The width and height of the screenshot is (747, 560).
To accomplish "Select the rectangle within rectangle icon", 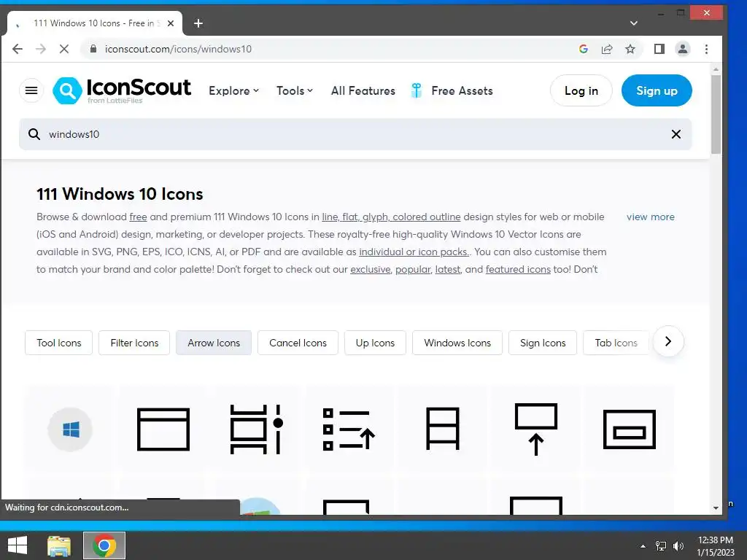I will coord(630,429).
